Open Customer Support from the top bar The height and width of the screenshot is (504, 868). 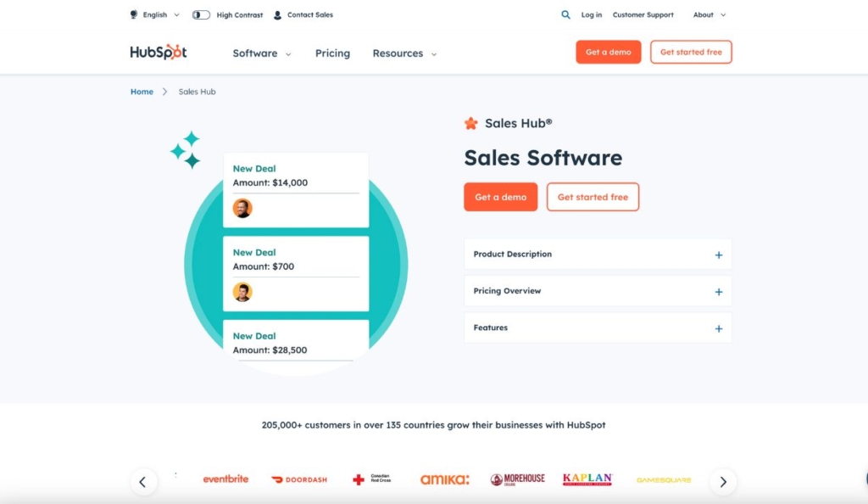pos(643,14)
